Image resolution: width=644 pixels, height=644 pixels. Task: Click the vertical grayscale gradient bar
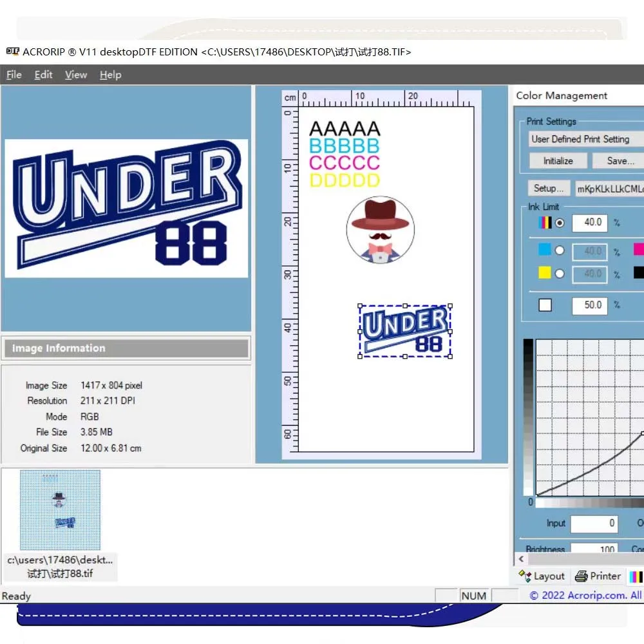[528, 417]
